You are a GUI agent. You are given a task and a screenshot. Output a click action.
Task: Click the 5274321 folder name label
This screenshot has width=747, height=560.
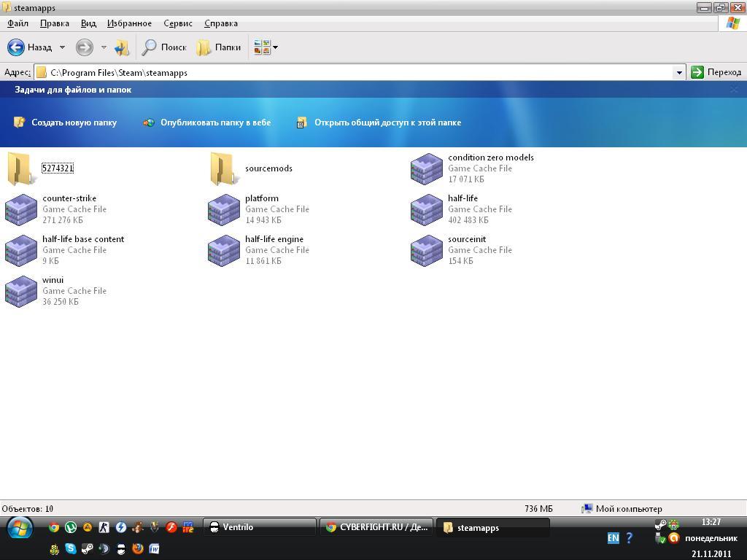[x=58, y=168]
